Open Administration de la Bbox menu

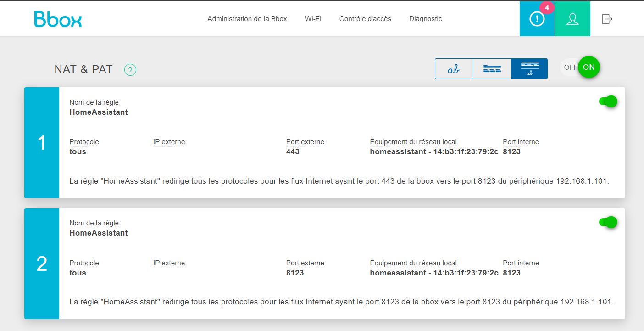pyautogui.click(x=247, y=19)
